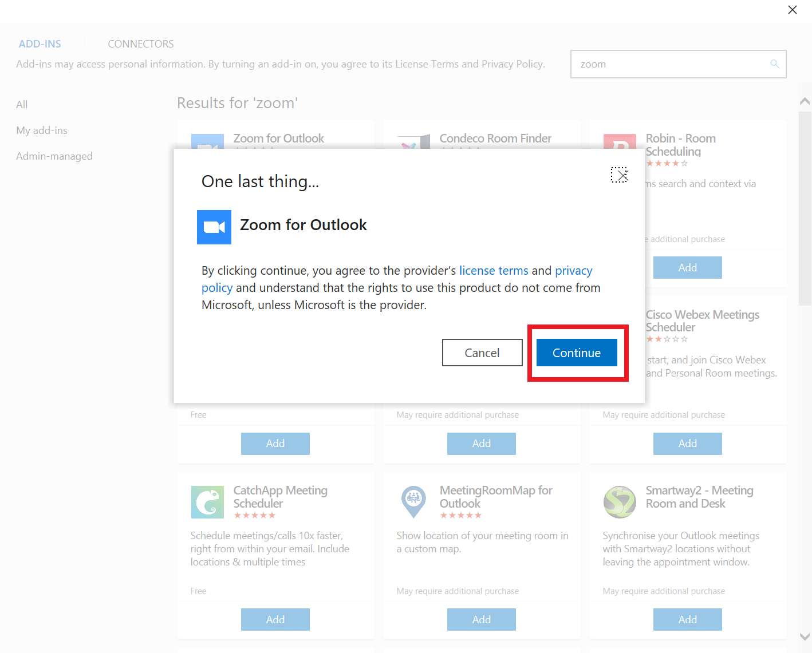Open the privacy policy link
Image resolution: width=812 pixels, height=653 pixels.
[x=397, y=279]
